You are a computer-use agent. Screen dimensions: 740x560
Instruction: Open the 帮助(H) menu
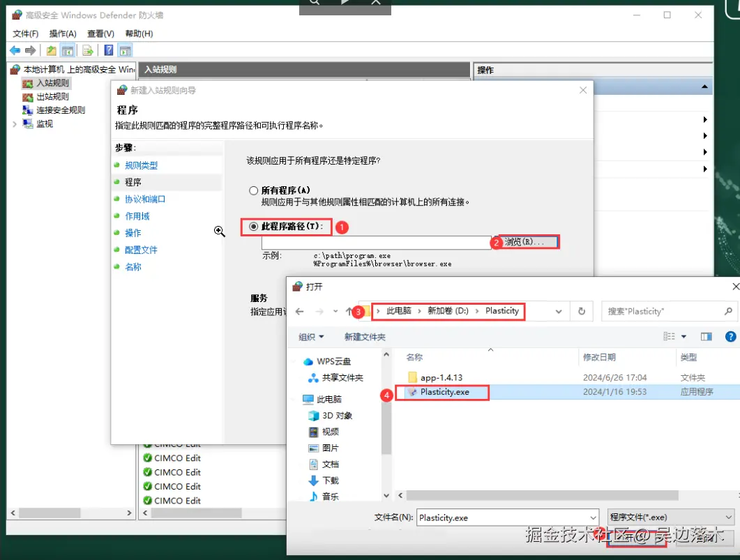pyautogui.click(x=139, y=33)
